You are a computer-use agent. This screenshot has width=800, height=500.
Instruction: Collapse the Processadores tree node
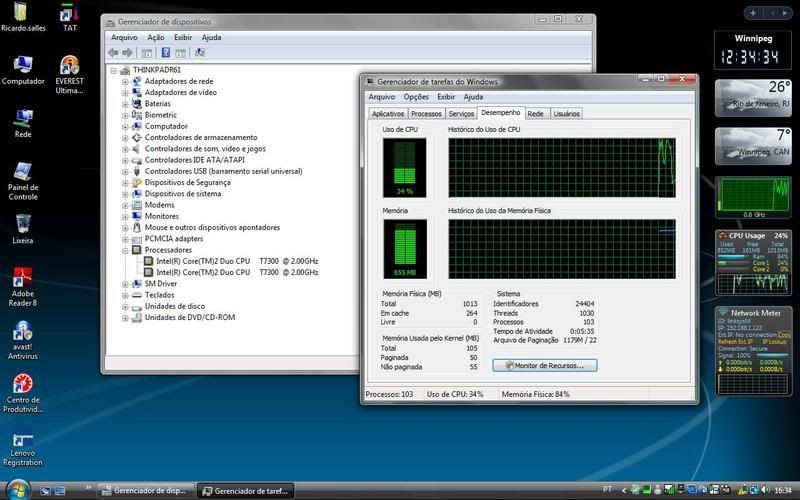pos(126,250)
